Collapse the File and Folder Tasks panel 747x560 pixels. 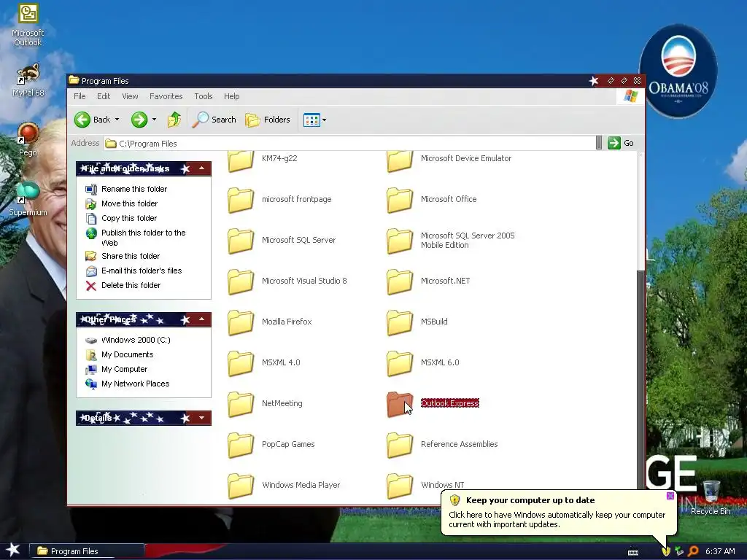[x=201, y=168]
